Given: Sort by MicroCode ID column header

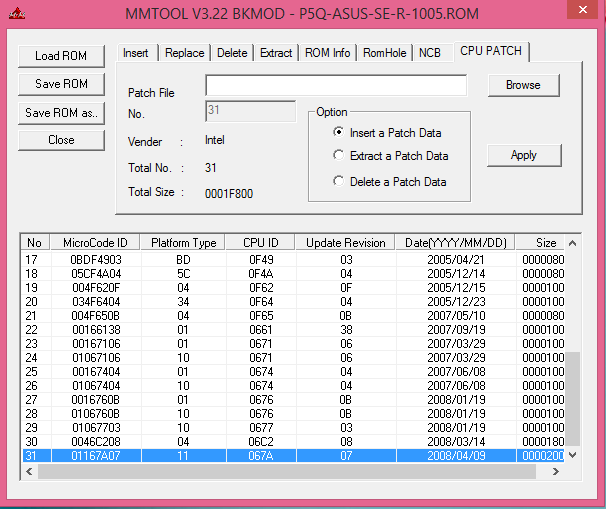Looking at the screenshot, I should pyautogui.click(x=95, y=243).
